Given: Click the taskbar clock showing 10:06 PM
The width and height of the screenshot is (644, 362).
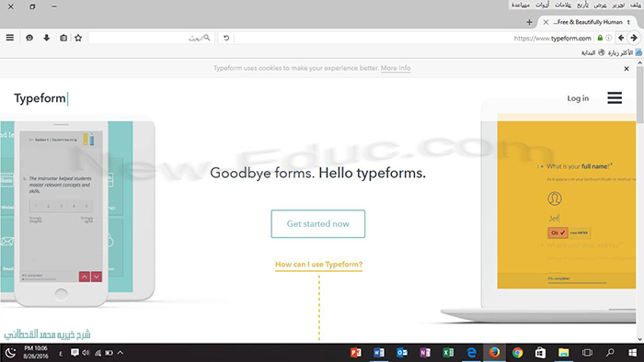Looking at the screenshot, I should pyautogui.click(x=35, y=353).
